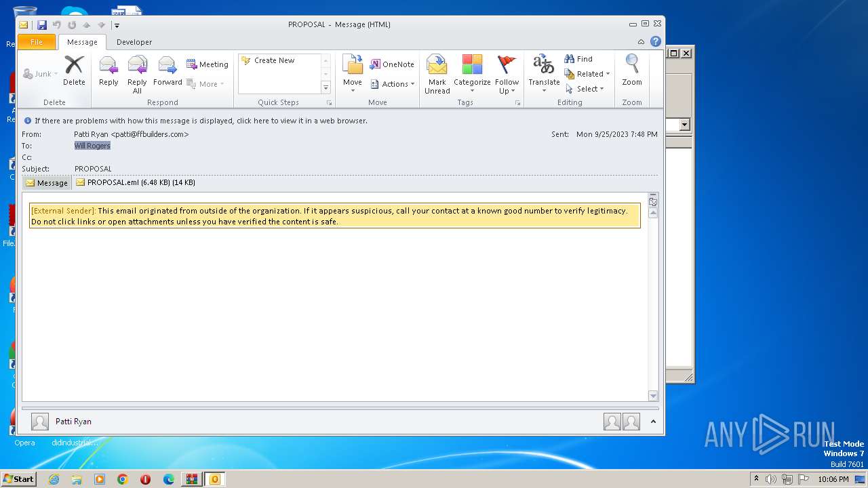
Task: Click the Redo icon in quick access toolbar
Action: tap(72, 25)
